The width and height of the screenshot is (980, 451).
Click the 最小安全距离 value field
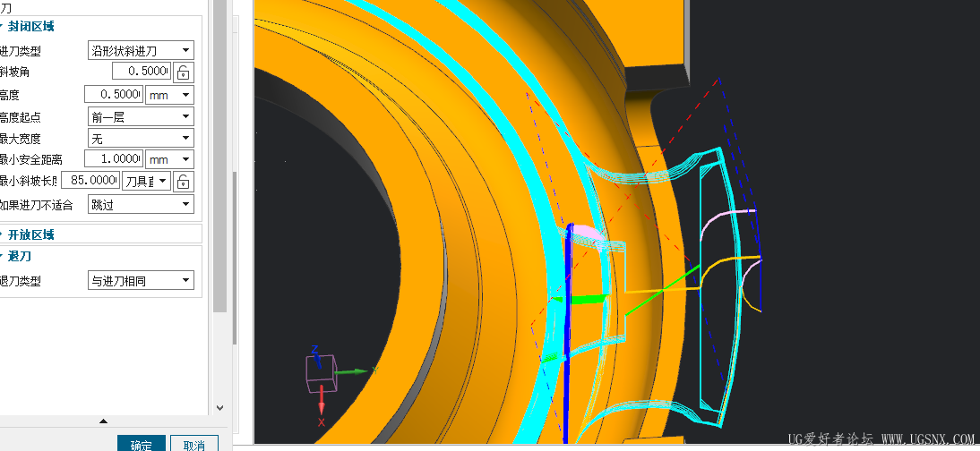point(114,158)
